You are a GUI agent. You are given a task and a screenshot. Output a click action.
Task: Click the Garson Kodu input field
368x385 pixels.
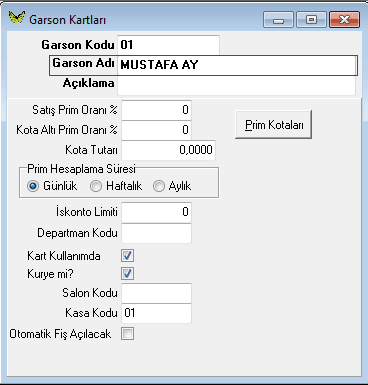[168, 45]
